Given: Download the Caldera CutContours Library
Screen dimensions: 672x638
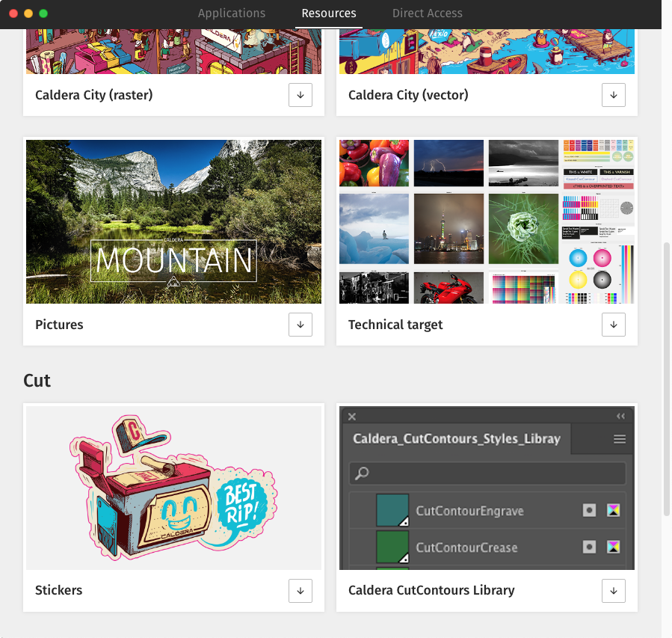Looking at the screenshot, I should pos(613,590).
